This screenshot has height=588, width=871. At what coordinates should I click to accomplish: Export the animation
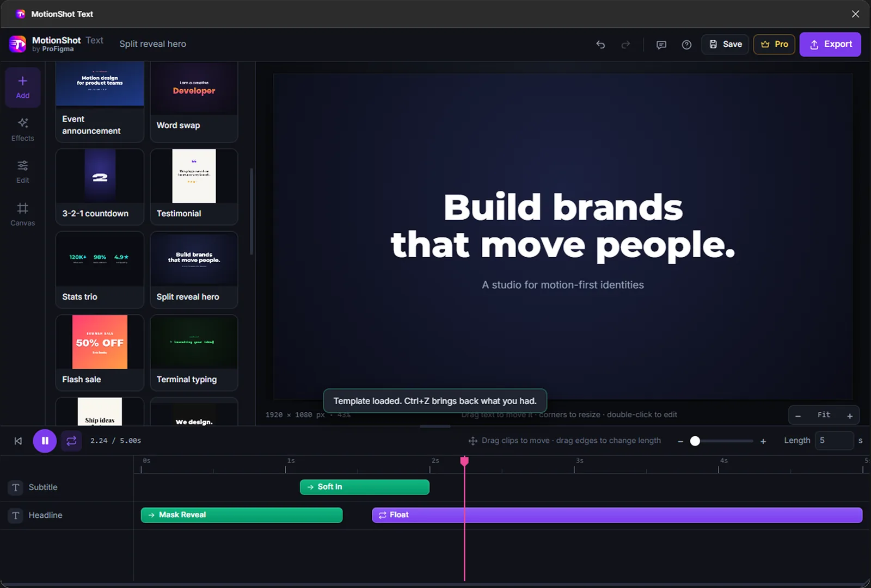coord(830,44)
